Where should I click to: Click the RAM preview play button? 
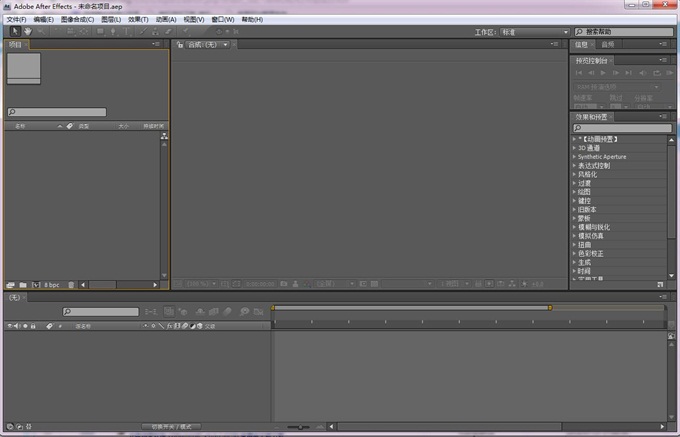[669, 73]
